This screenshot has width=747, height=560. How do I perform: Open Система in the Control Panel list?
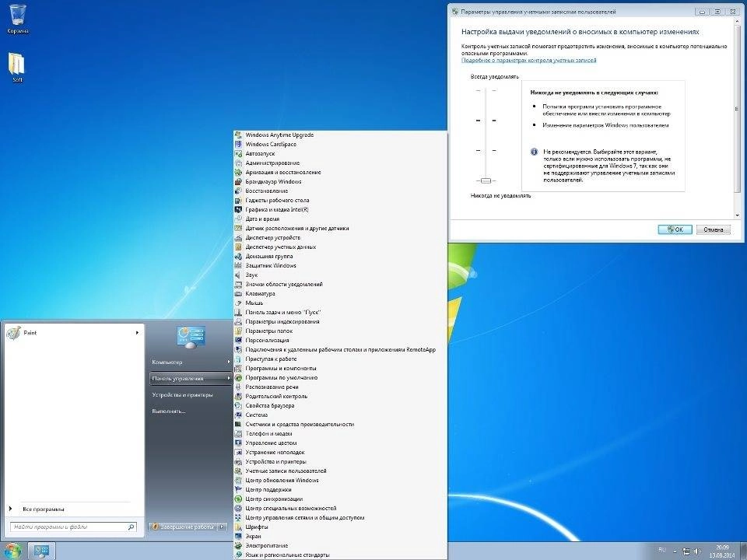[256, 415]
